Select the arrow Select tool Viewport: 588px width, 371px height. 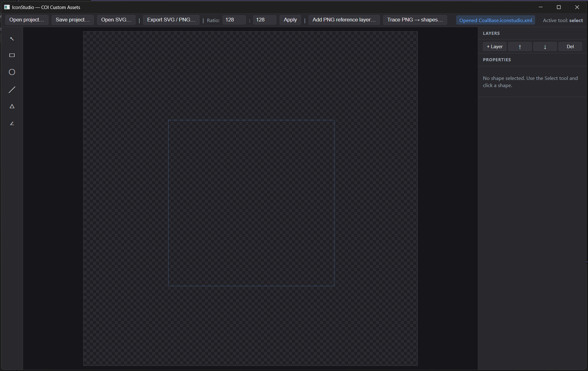point(12,39)
